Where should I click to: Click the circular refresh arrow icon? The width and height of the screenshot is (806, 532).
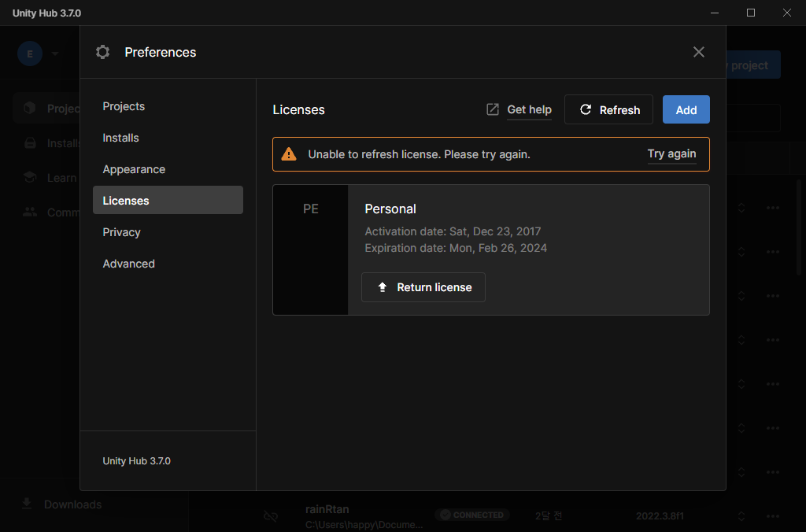point(586,109)
